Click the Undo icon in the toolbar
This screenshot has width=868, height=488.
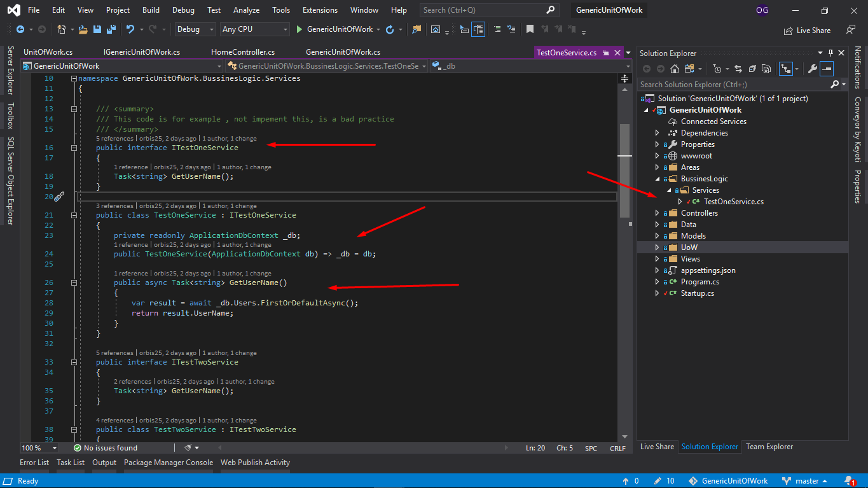tap(130, 29)
